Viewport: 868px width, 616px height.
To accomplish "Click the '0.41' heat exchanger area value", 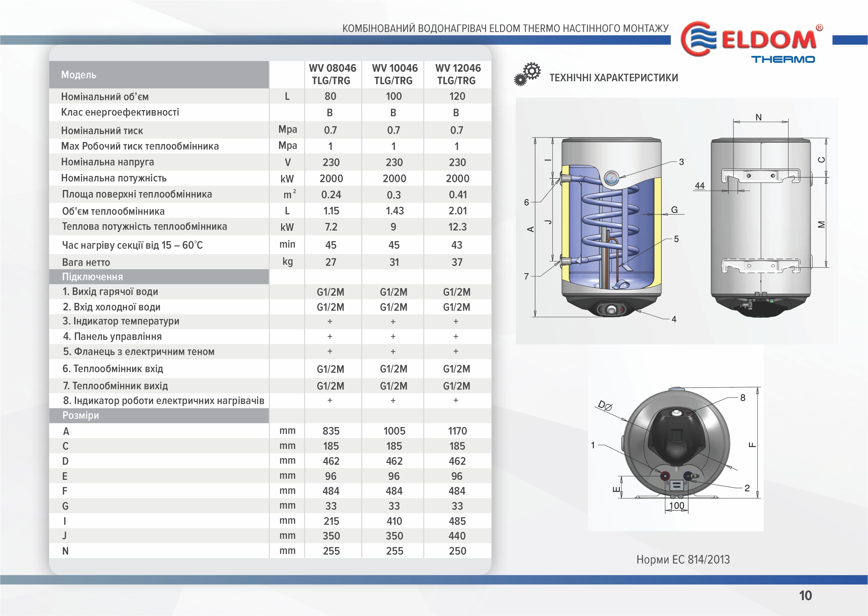I will click(458, 194).
